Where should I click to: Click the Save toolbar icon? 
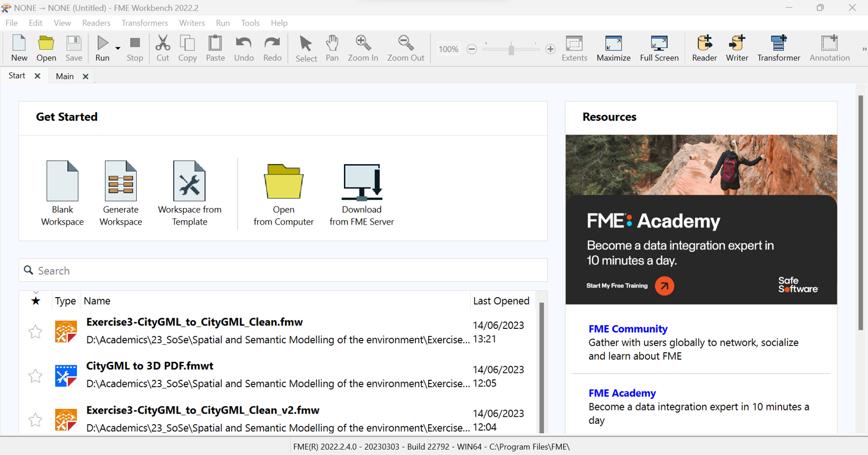tap(74, 48)
